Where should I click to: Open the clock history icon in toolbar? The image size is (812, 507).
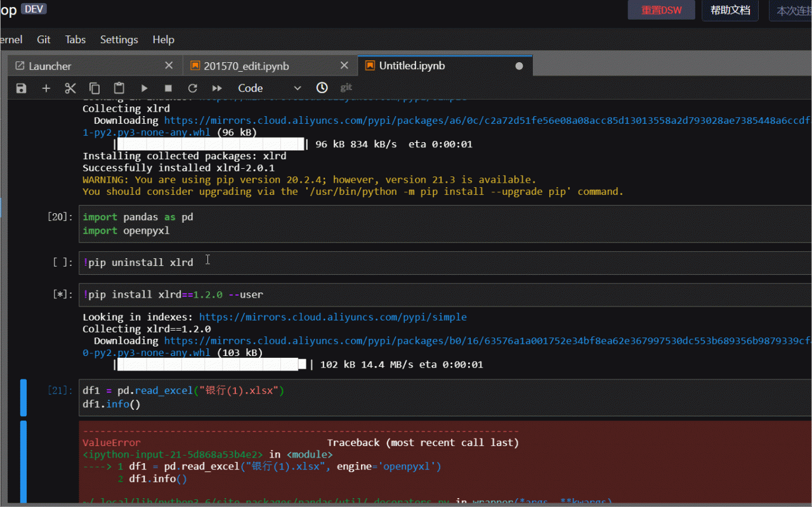tap(322, 88)
